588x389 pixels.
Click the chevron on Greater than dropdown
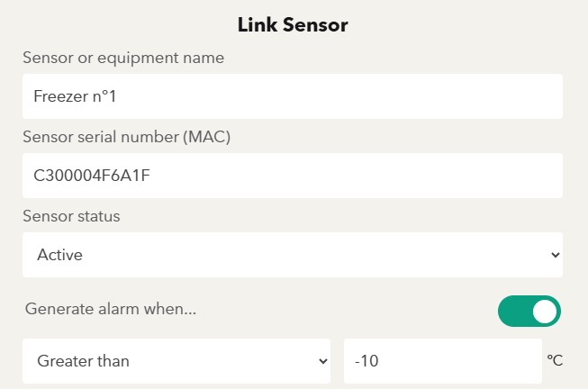coord(323,361)
